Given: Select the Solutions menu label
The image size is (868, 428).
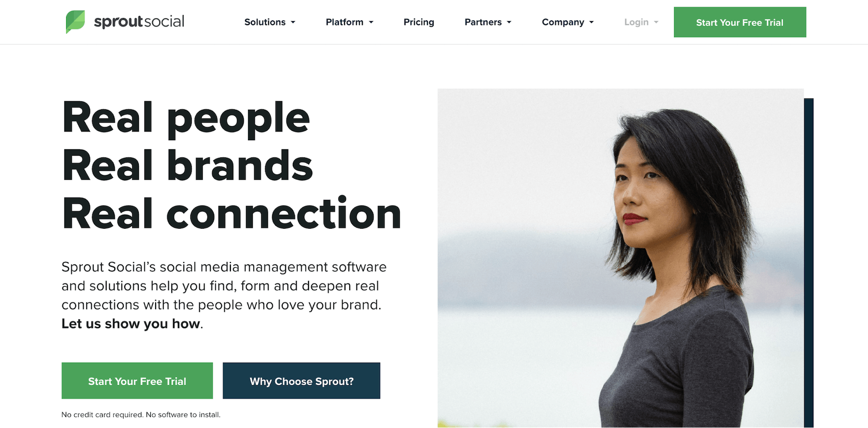Looking at the screenshot, I should (265, 22).
